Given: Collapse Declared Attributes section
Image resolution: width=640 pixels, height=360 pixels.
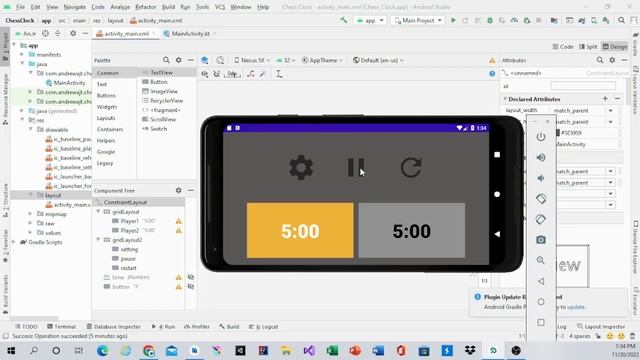Looking at the screenshot, I should [x=505, y=99].
